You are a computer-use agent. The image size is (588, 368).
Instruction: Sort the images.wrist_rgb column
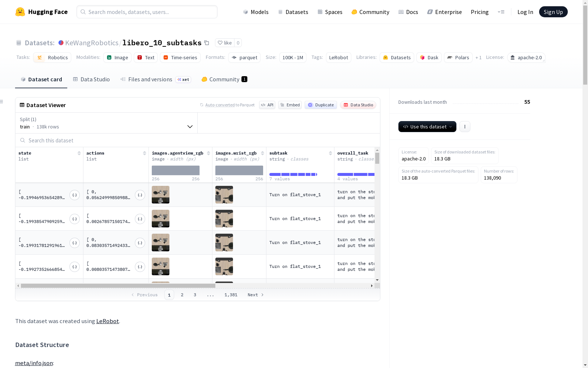click(262, 153)
